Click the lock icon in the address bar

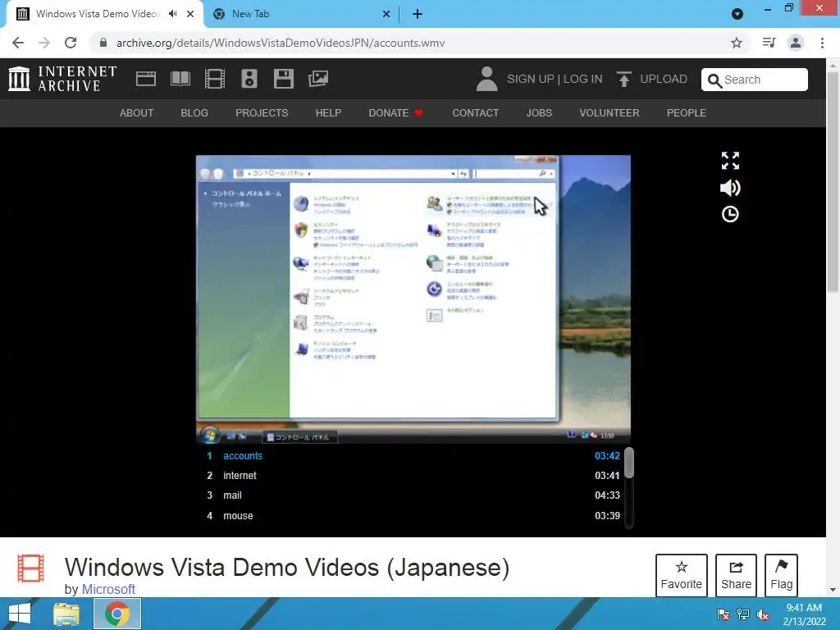point(103,43)
